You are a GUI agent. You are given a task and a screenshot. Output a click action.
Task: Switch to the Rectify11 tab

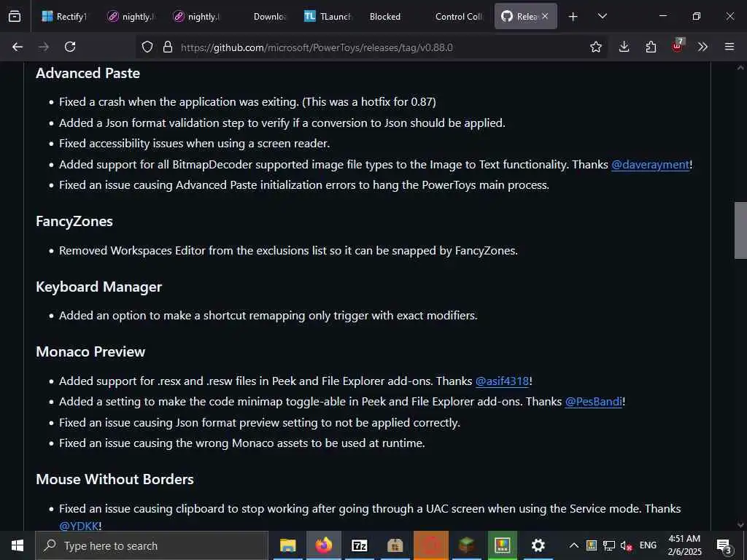coord(64,16)
